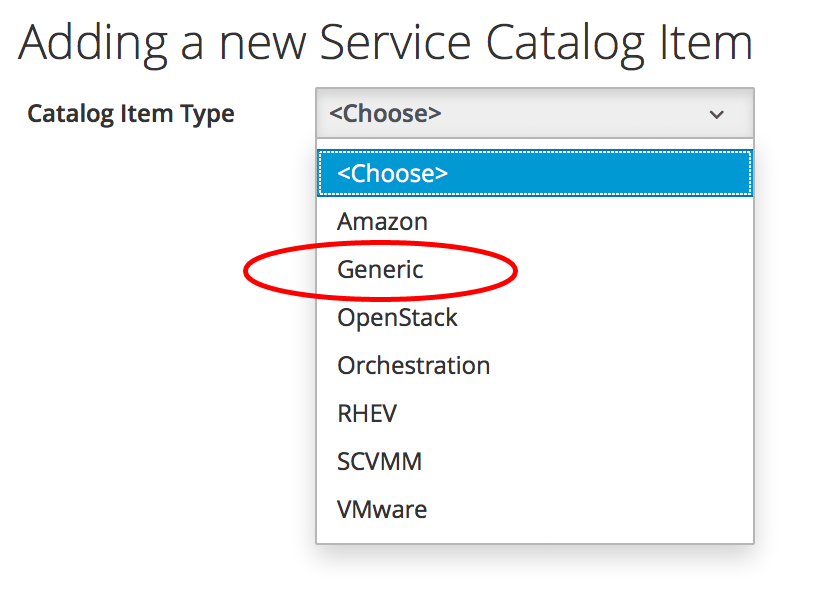Pick the VMware option
The height and width of the screenshot is (592, 820).
tap(382, 509)
